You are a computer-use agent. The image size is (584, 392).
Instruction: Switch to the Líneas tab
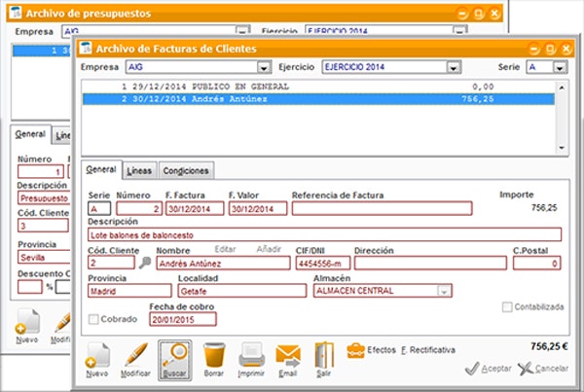[x=139, y=170]
